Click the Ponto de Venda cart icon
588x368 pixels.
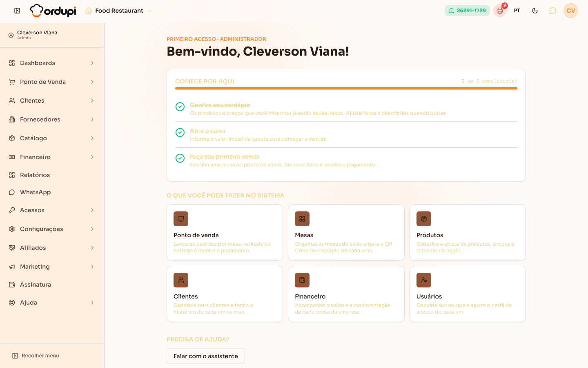click(x=12, y=82)
